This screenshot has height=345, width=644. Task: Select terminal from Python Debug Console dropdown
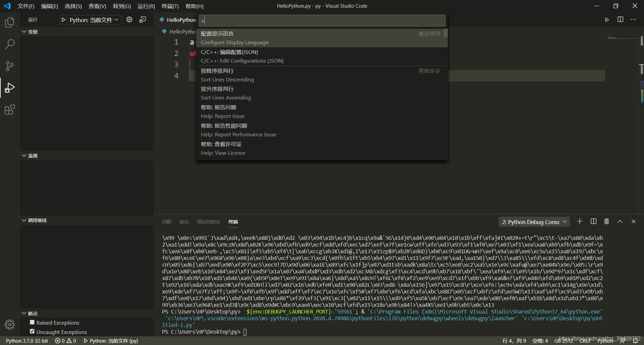(534, 222)
